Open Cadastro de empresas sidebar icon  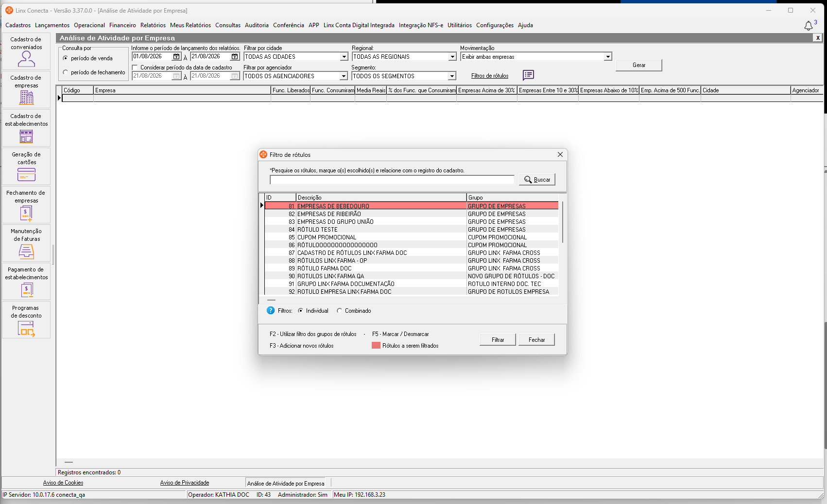(x=26, y=98)
